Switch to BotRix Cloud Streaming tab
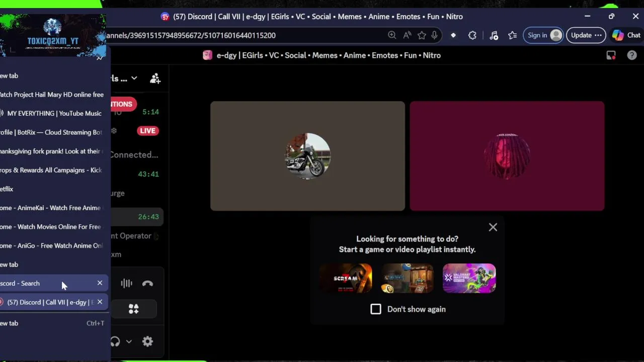The image size is (644, 362). point(53,132)
